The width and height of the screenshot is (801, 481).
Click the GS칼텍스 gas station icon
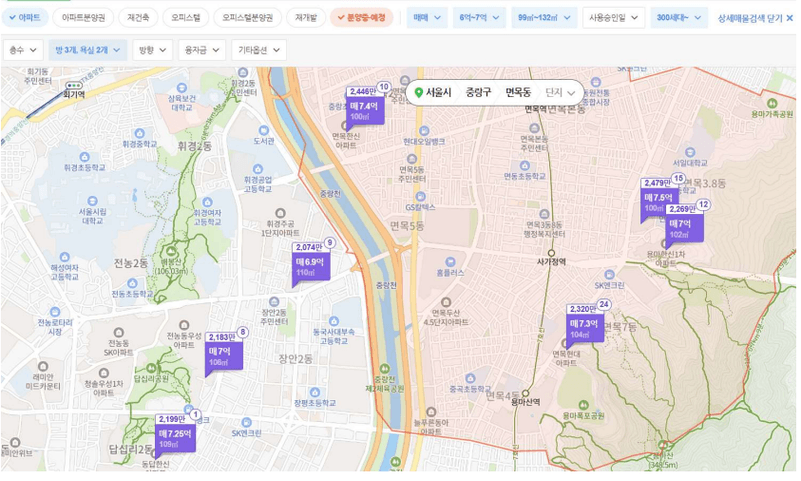[420, 197]
